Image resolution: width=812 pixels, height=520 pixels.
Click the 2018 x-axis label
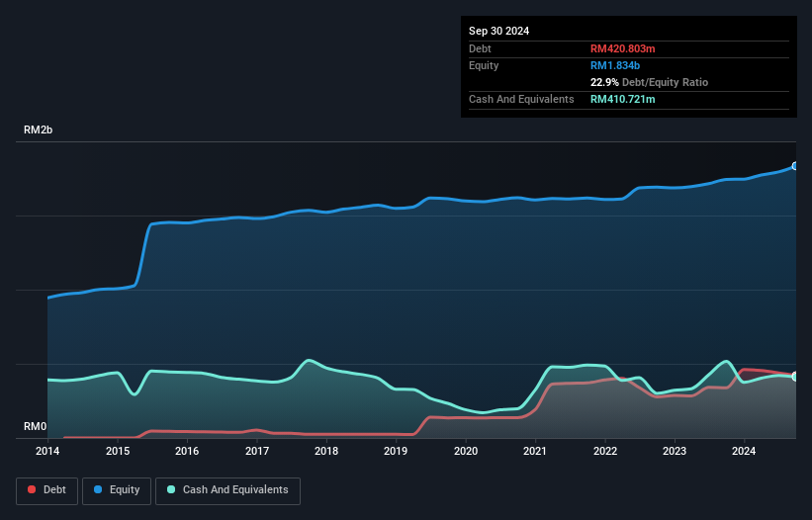point(326,451)
